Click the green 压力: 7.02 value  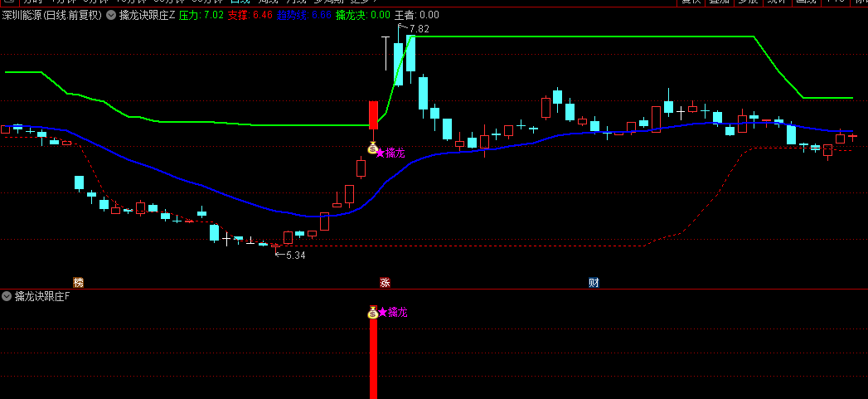pyautogui.click(x=201, y=16)
